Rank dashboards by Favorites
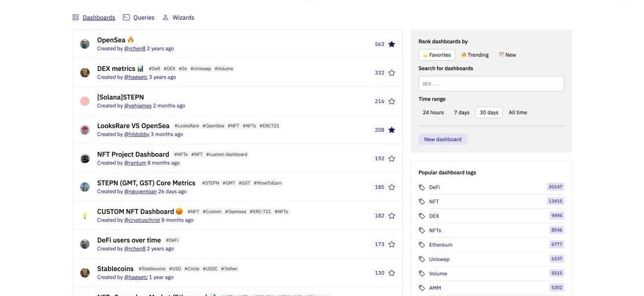Image resolution: width=644 pixels, height=296 pixels. pyautogui.click(x=437, y=55)
